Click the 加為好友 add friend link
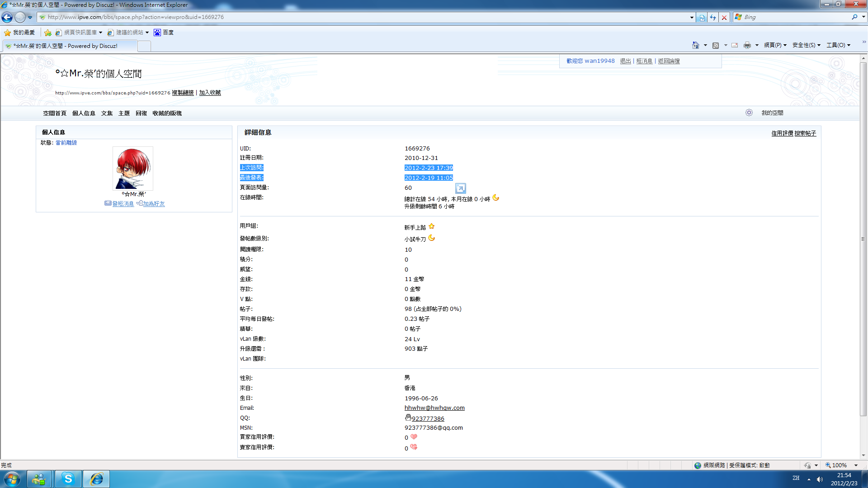 click(x=154, y=204)
